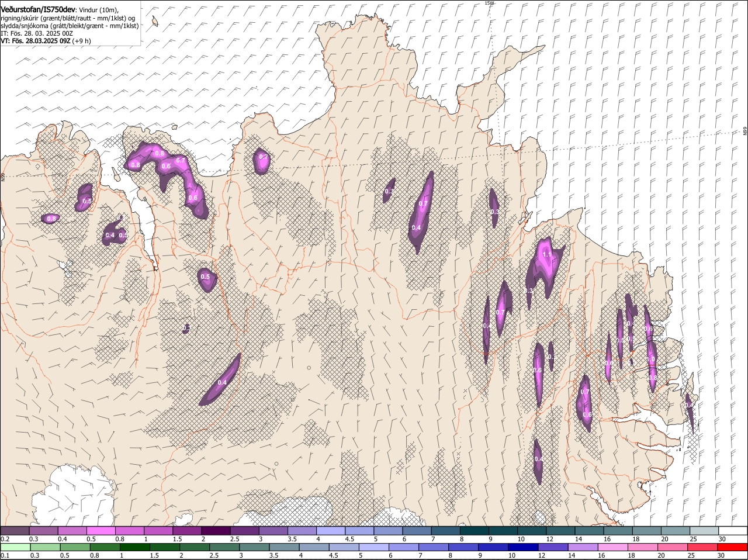Click the slate blue 6 swatch, top legend row

pos(417,530)
